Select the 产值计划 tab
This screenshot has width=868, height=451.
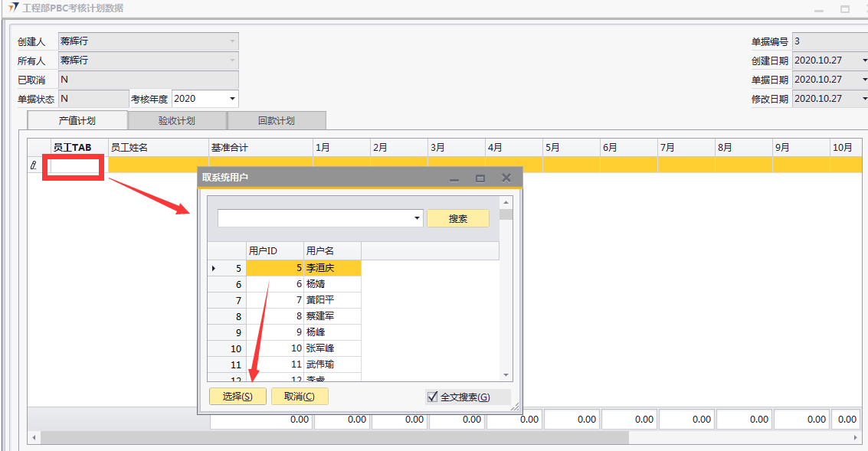tap(77, 120)
